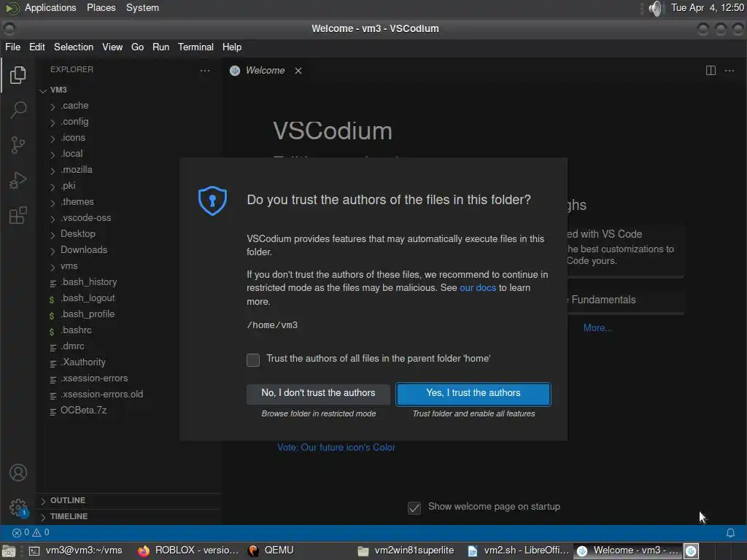Open the Search view icon

(18, 110)
